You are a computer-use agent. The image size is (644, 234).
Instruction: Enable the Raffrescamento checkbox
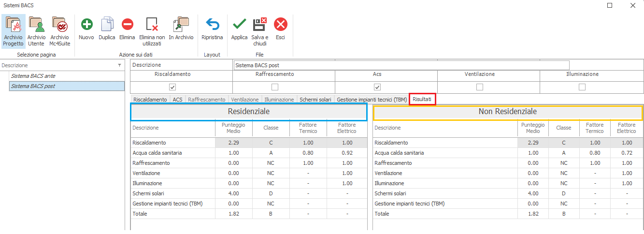(275, 87)
